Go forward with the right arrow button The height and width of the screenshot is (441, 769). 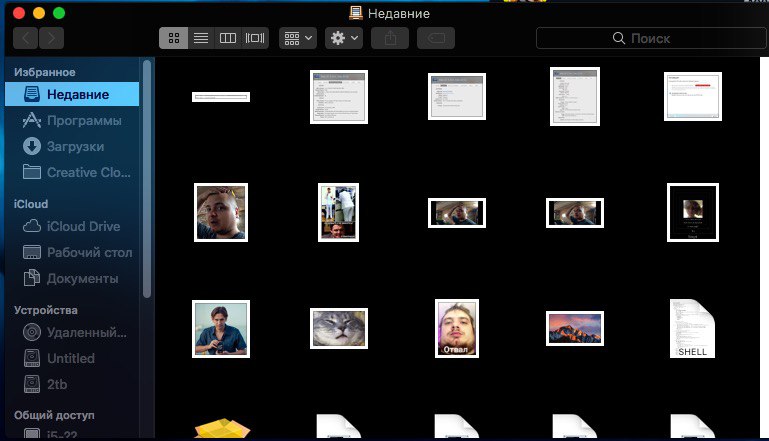51,38
